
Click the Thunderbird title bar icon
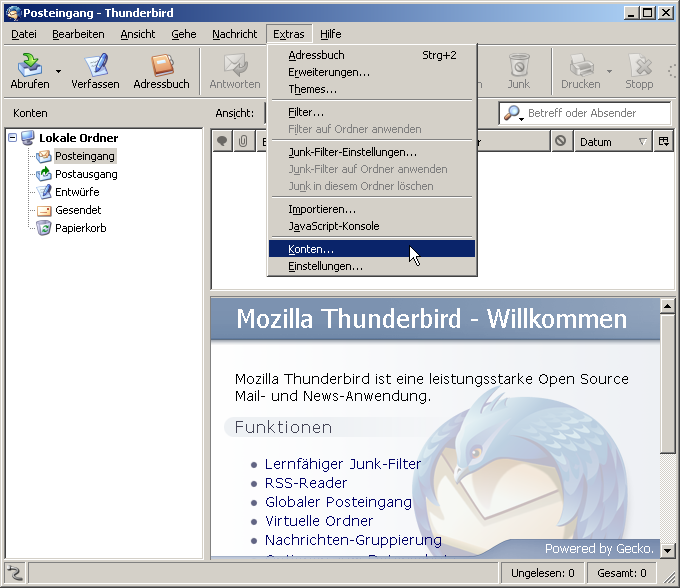(13, 13)
